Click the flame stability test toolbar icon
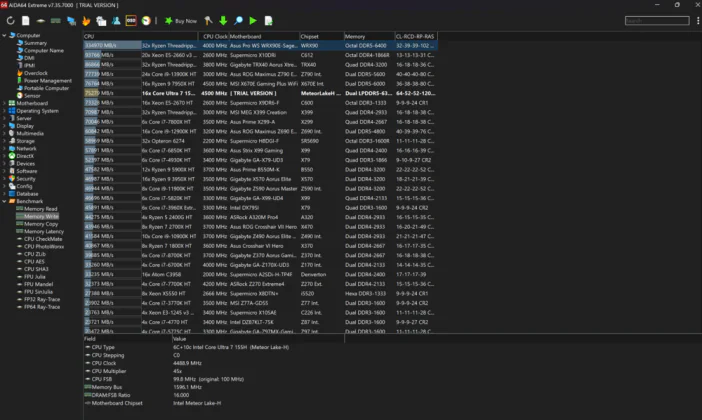Image resolution: width=702 pixels, height=420 pixels. pos(86,21)
